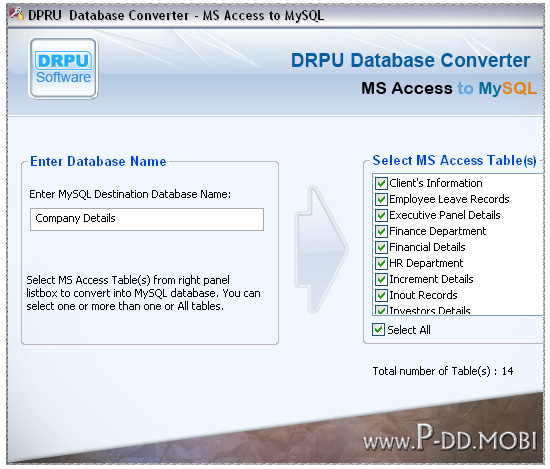Select the Inout Records row text
Screen dimensions: 550x469
coord(423,295)
